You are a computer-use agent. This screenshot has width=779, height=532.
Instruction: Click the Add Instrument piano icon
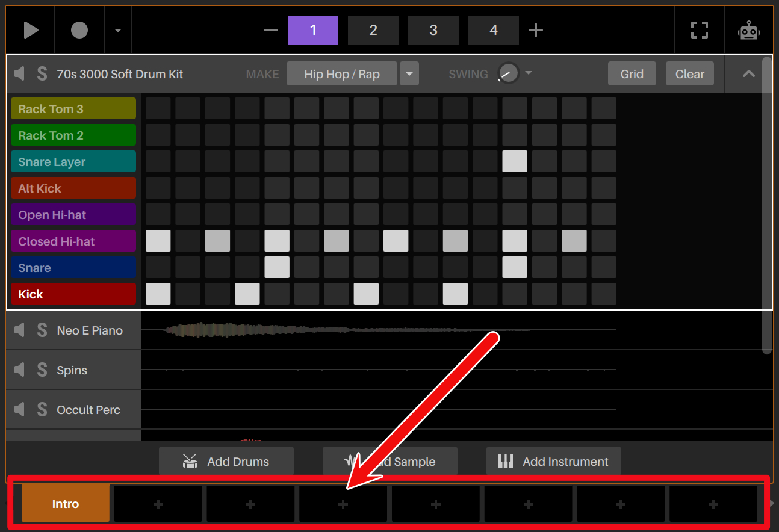click(x=506, y=461)
